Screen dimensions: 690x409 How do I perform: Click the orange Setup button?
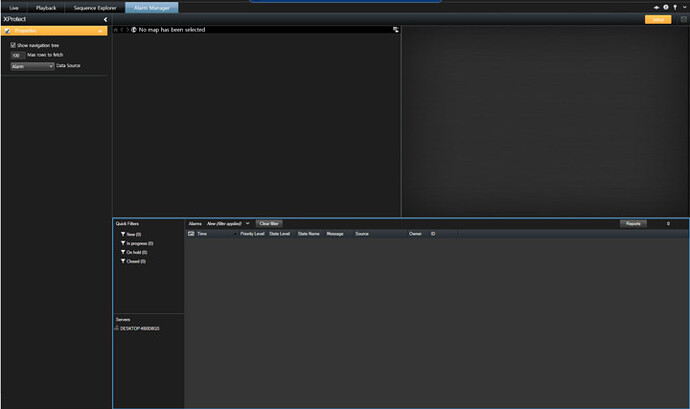click(x=657, y=19)
